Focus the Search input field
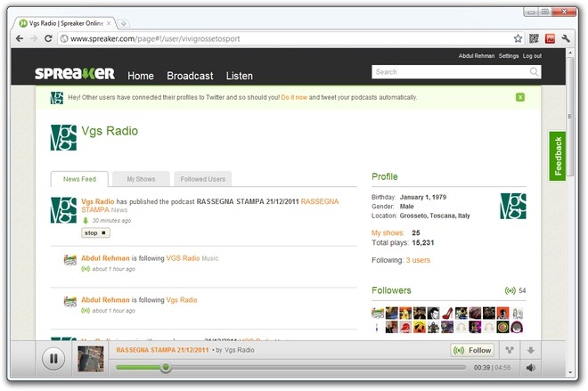This screenshot has height=391, width=588. tap(450, 72)
